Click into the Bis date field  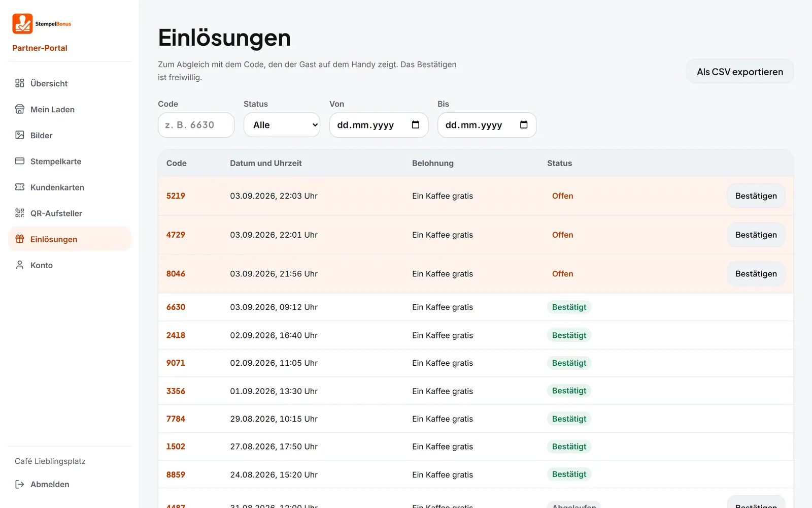point(487,125)
